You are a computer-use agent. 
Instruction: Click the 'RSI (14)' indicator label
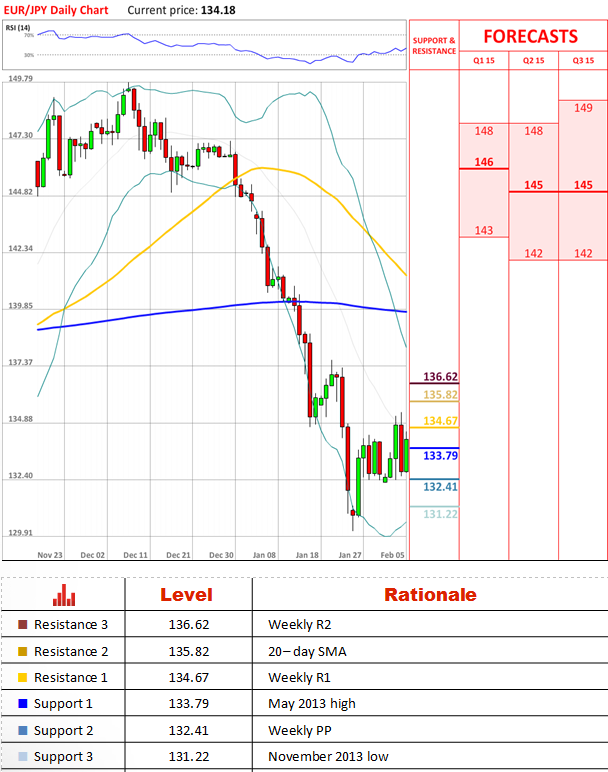pos(18,28)
